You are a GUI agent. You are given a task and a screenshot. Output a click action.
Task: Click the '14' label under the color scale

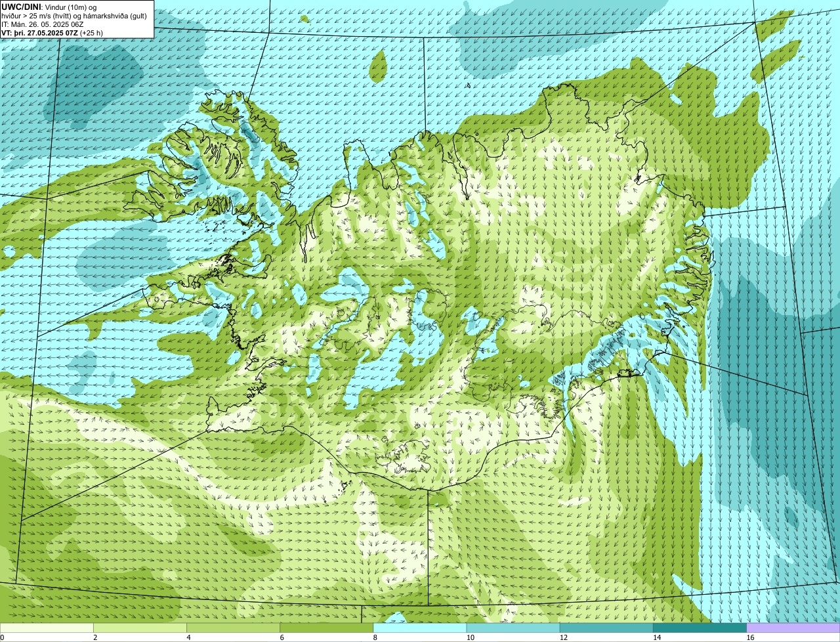[656, 637]
